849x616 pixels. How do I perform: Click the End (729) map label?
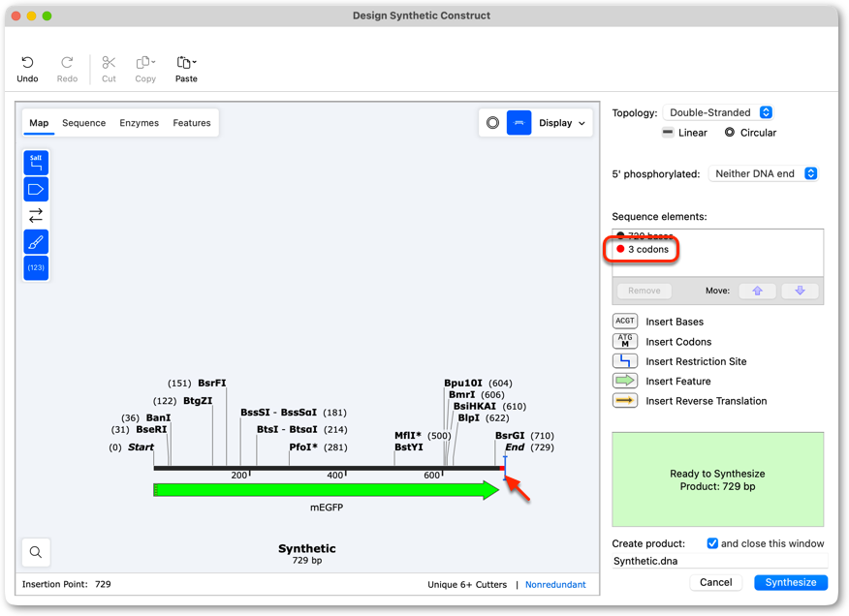529,447
